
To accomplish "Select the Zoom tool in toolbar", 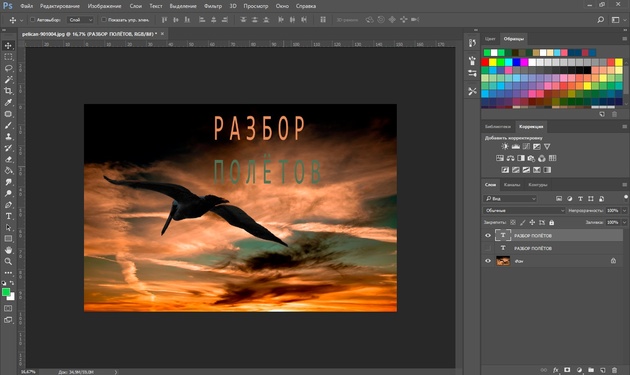I will coord(8,262).
